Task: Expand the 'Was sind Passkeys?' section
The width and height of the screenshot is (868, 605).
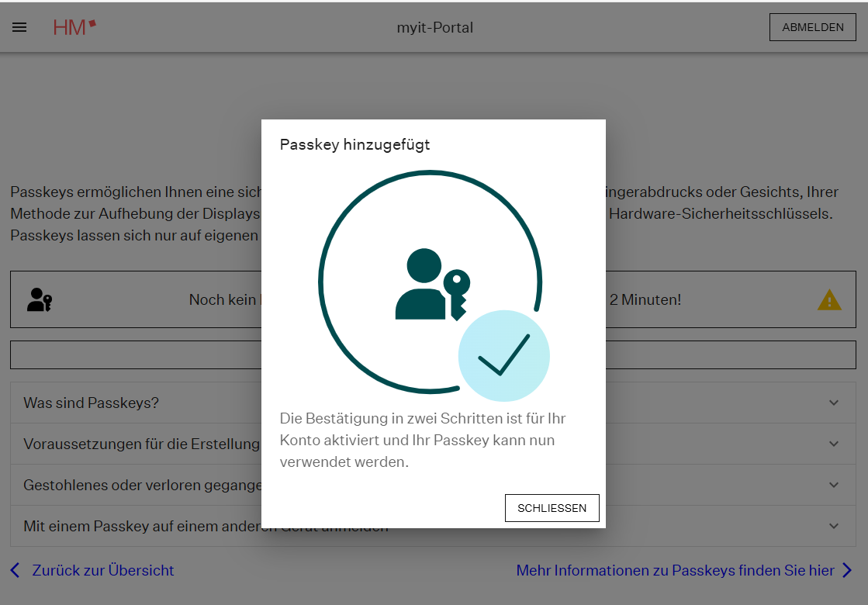Action: click(92, 403)
